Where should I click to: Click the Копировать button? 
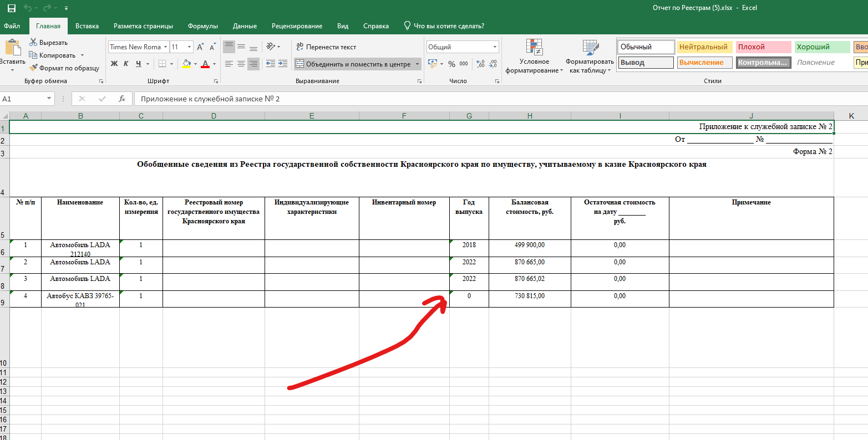coord(52,55)
